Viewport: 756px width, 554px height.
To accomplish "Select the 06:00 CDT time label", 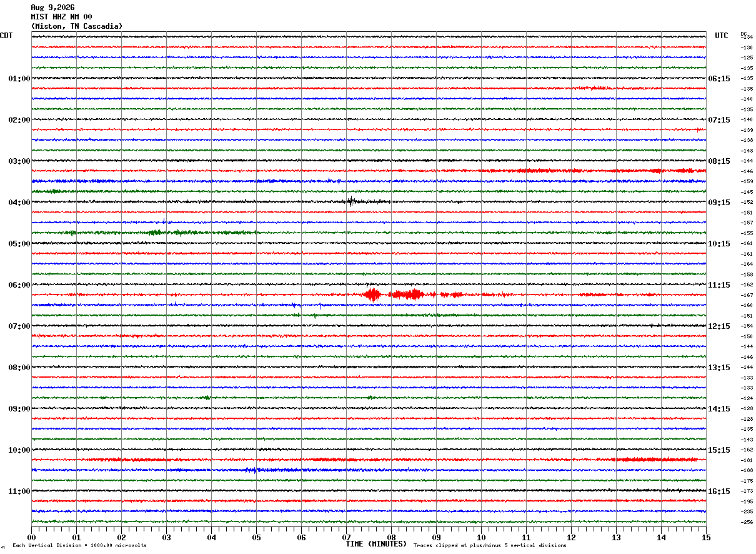I will coord(19,285).
